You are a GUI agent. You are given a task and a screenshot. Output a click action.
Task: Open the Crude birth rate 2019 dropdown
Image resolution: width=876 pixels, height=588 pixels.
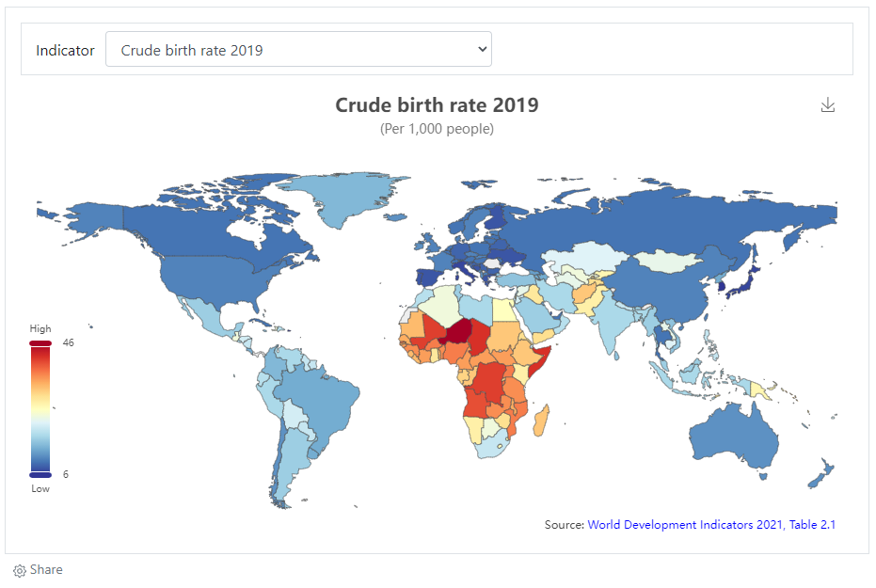pyautogui.click(x=298, y=49)
